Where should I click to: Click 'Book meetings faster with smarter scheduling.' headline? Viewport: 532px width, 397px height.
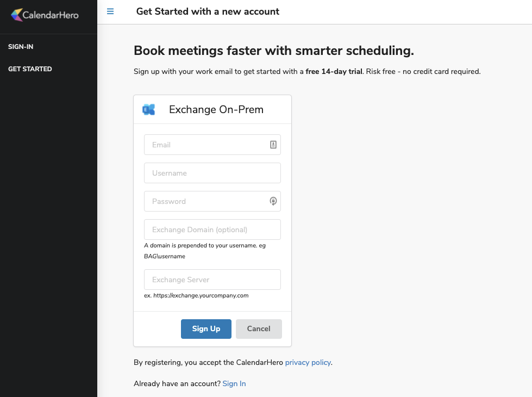tap(274, 51)
